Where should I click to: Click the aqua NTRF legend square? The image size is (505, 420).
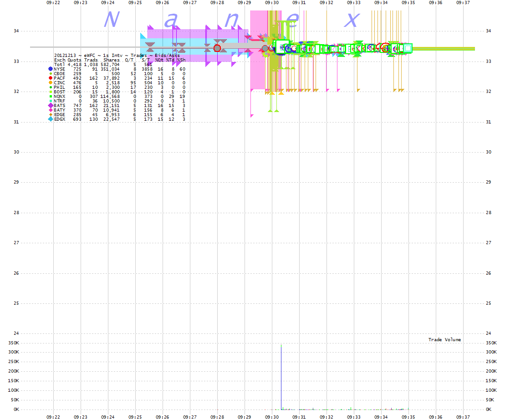tap(51, 101)
